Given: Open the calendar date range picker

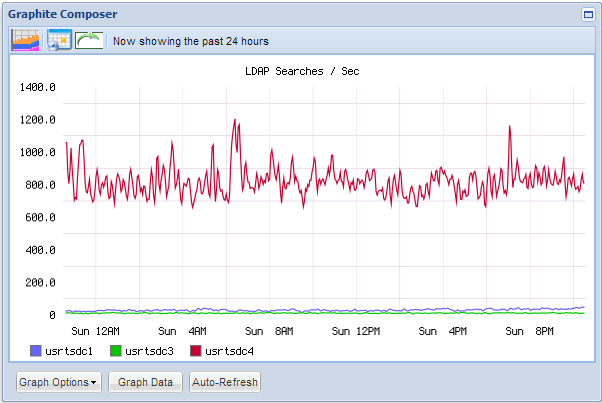Looking at the screenshot, I should 58,41.
